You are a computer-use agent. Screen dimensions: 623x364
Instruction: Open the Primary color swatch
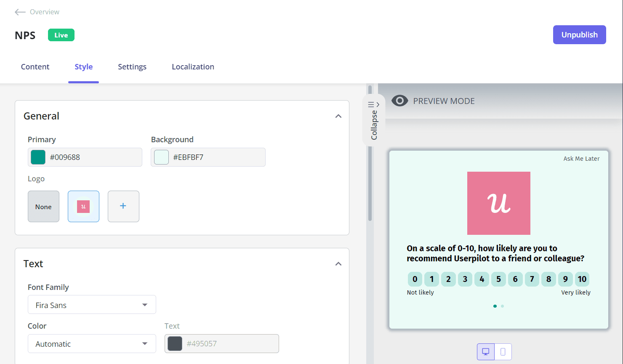click(38, 157)
